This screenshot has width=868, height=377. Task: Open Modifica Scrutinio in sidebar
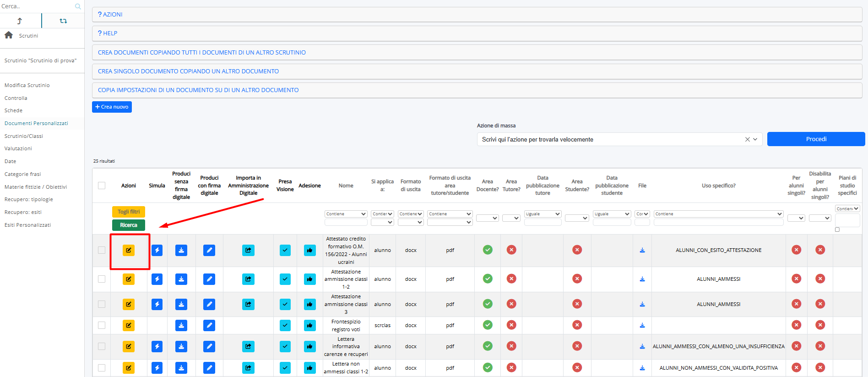coord(27,85)
